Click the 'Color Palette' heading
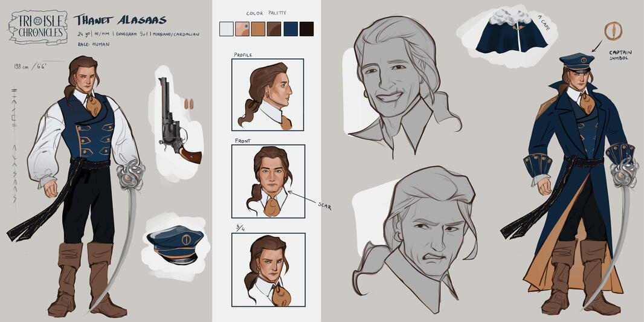Viewport: 644px width, 322px height. click(266, 13)
